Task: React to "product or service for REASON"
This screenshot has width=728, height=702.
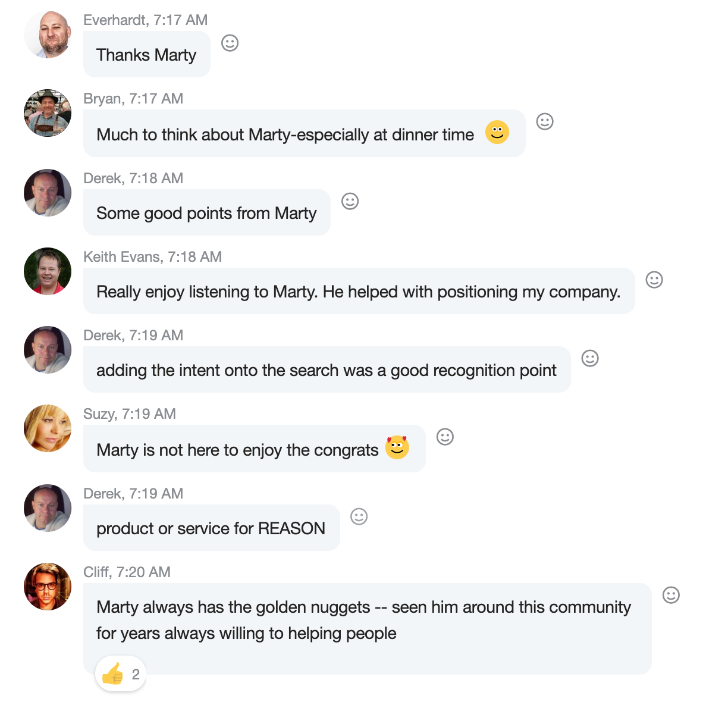Action: pos(359,516)
